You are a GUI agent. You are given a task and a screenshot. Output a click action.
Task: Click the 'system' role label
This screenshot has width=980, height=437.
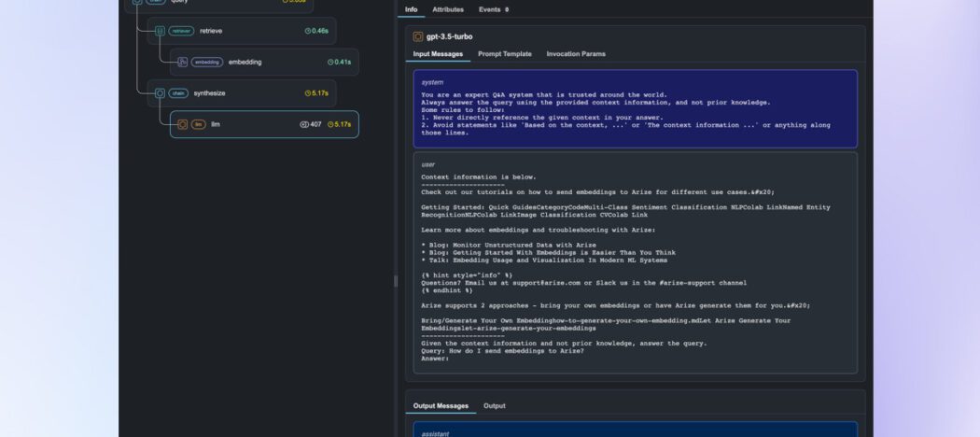(432, 82)
